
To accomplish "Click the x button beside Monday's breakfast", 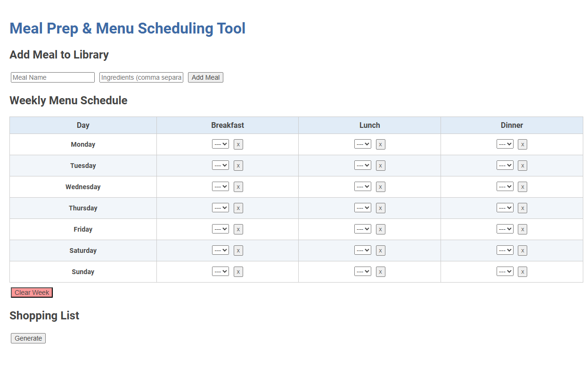I will [238, 144].
